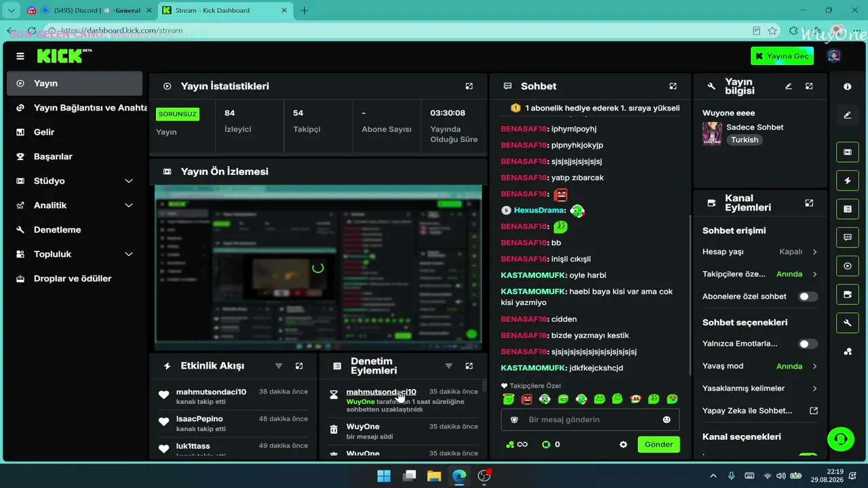Image resolution: width=868 pixels, height=488 pixels.
Task: Open a new browser tab
Action: coord(304,10)
